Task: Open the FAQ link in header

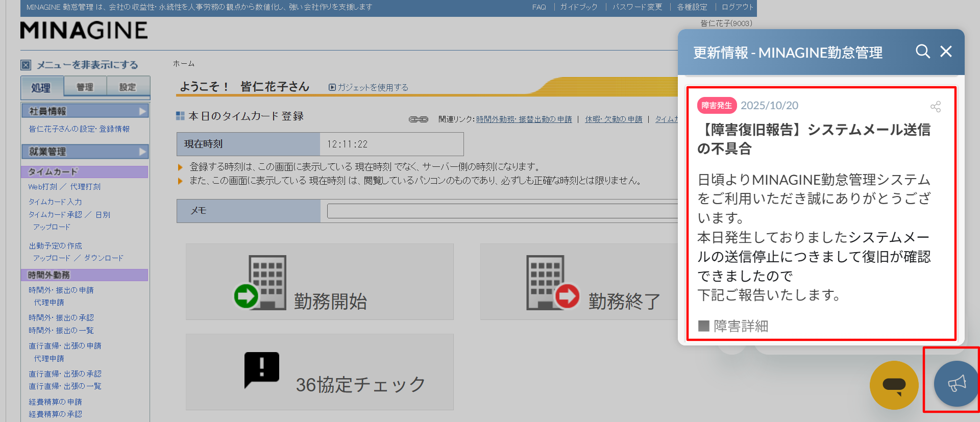Action: click(x=539, y=7)
